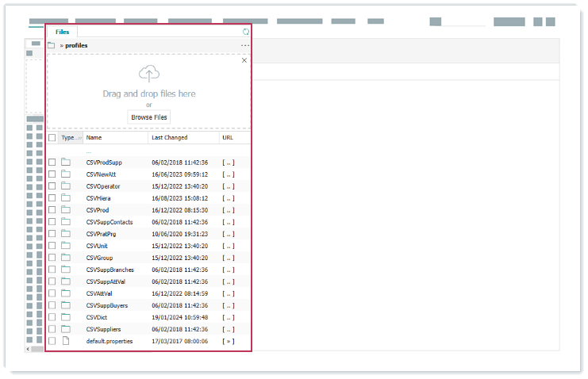Open the CSVSuppBranches folder
This screenshot has height=379, width=588.
click(x=110, y=270)
